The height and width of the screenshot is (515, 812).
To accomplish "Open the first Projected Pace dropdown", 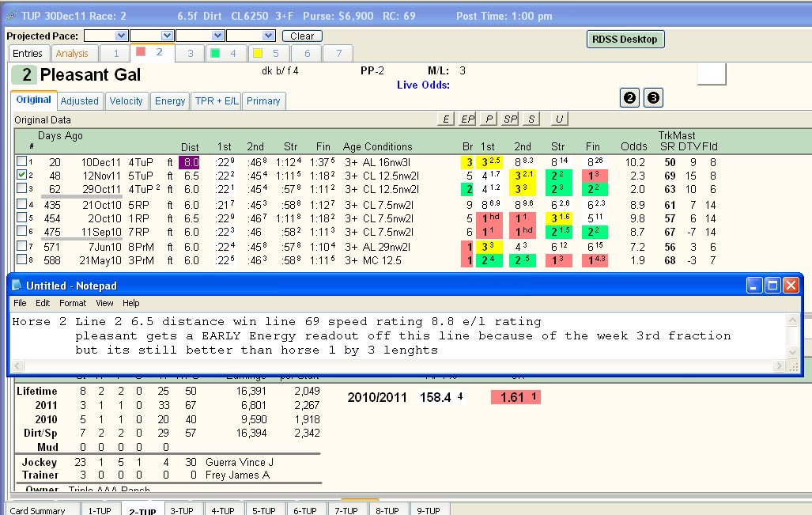I will tap(121, 36).
